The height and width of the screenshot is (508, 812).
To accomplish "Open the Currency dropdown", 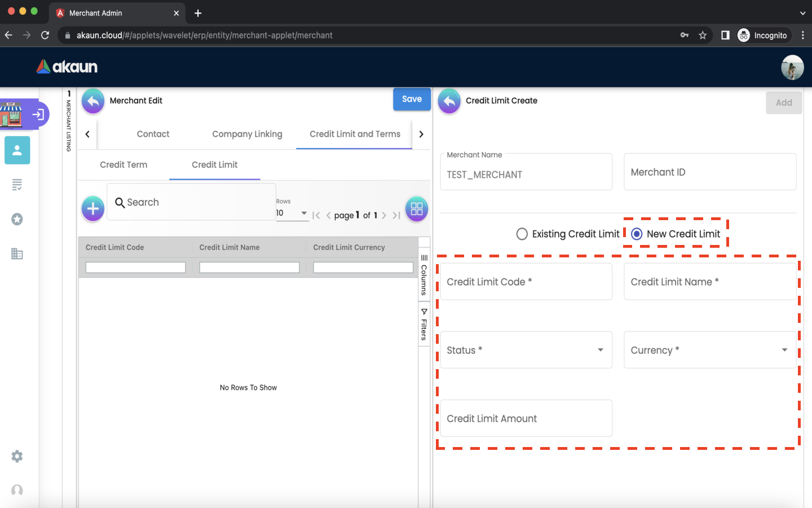I will pyautogui.click(x=709, y=350).
